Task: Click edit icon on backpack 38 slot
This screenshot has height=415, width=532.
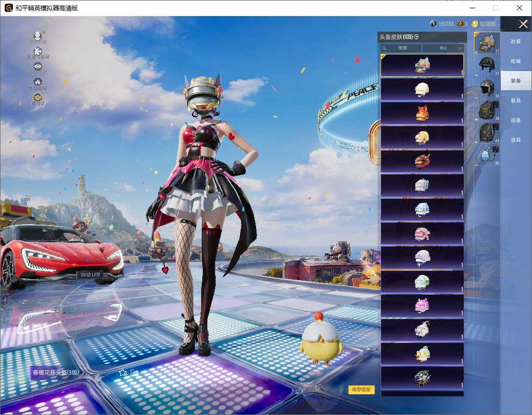Action: [496, 104]
